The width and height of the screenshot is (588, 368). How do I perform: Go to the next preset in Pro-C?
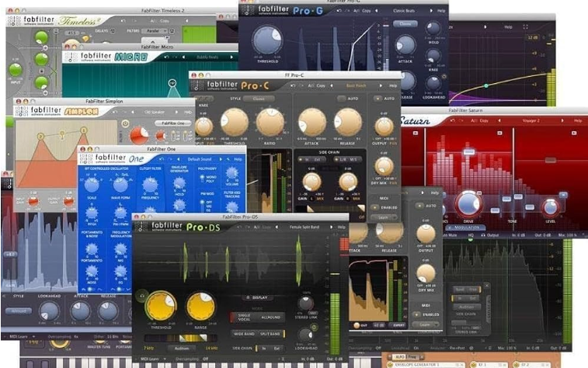coord(381,86)
